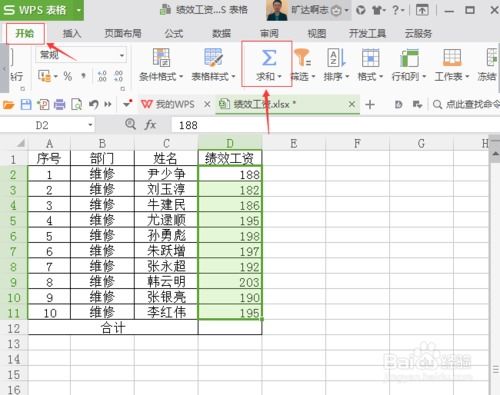
Task: Switch to the 审阅 ribbon tab
Action: point(269,33)
